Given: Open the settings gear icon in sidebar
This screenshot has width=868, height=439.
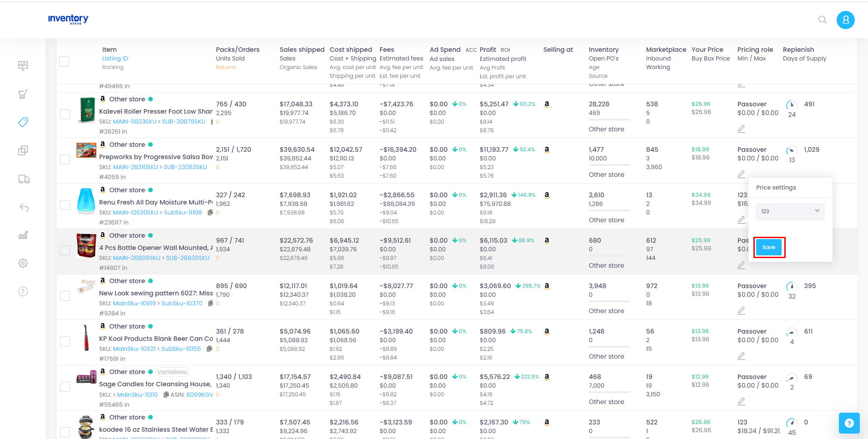Looking at the screenshot, I should click(x=23, y=263).
